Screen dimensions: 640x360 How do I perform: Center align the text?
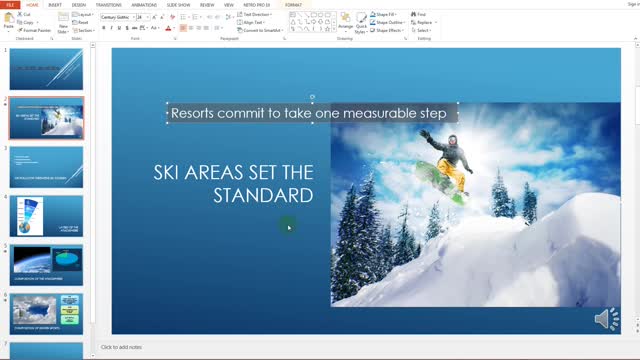click(191, 28)
